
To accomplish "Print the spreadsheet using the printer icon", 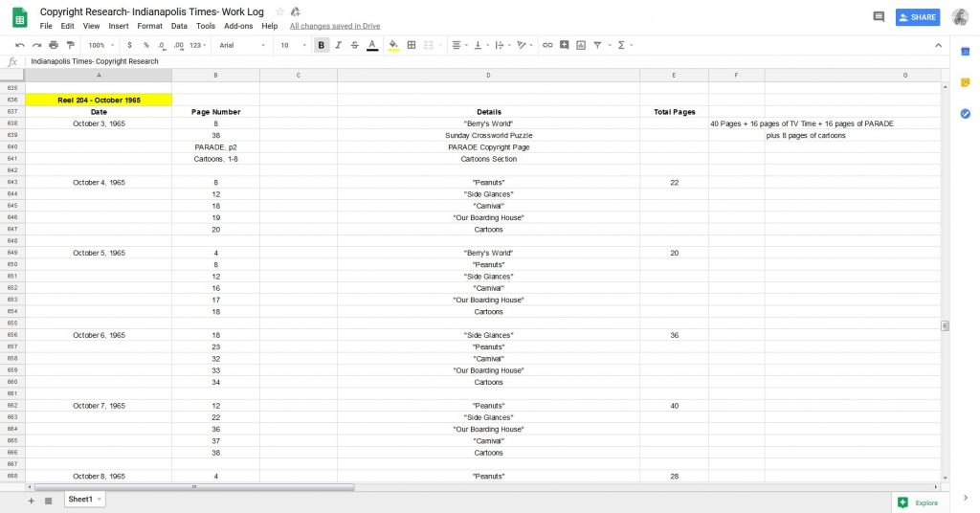I will pos(54,45).
